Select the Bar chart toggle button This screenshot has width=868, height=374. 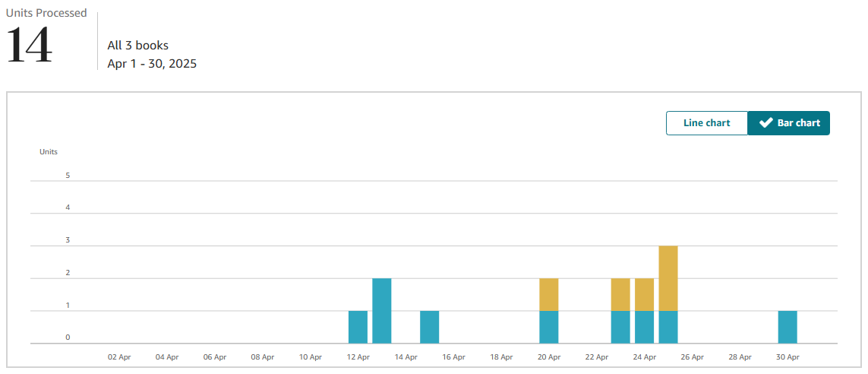pyautogui.click(x=789, y=123)
